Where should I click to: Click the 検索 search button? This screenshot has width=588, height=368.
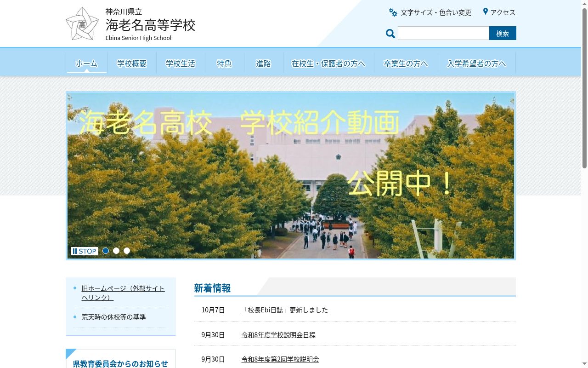pos(503,33)
